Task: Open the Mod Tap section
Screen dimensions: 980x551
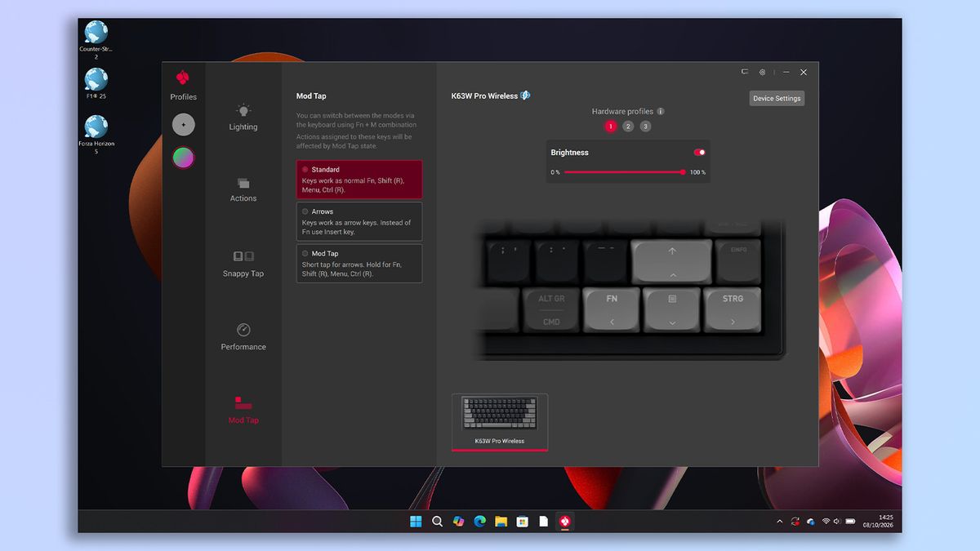Action: click(243, 410)
